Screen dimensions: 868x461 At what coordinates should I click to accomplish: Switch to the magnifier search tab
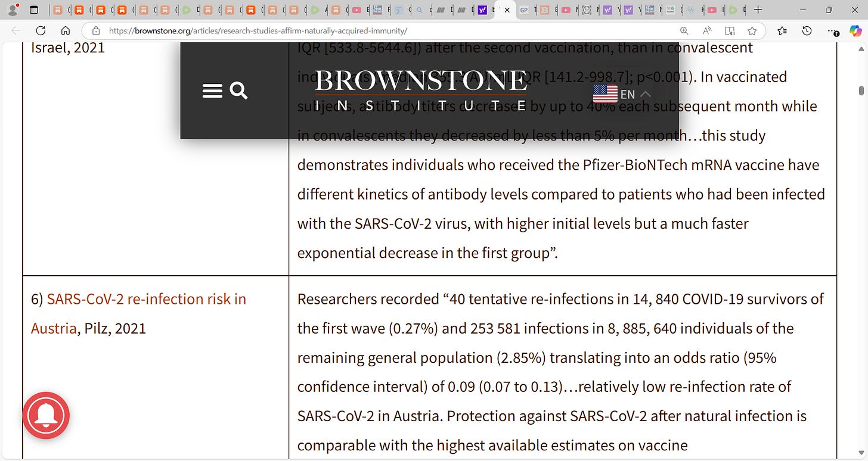click(x=420, y=10)
